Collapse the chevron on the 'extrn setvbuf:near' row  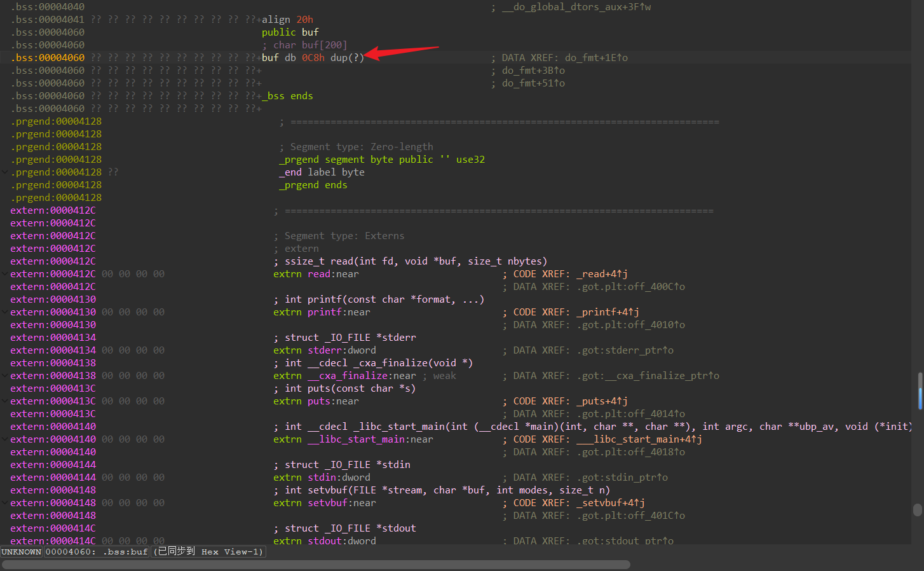[x=5, y=502]
